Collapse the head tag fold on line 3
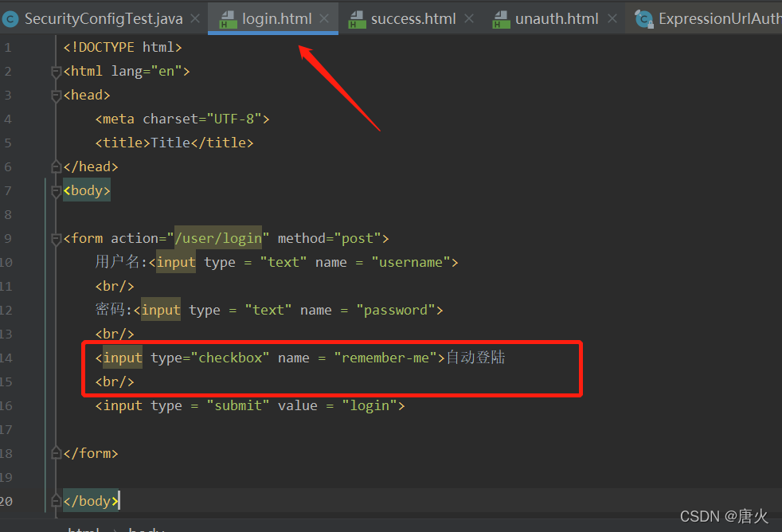This screenshot has height=532, width=782. click(57, 96)
